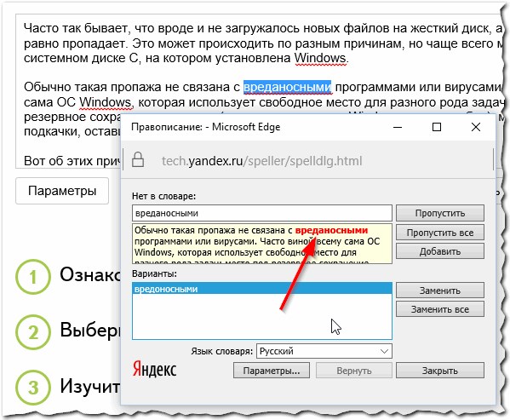Image resolution: width=510 pixels, height=420 pixels.
Task: Click the green step 1 circle on the page
Action: 33,277
